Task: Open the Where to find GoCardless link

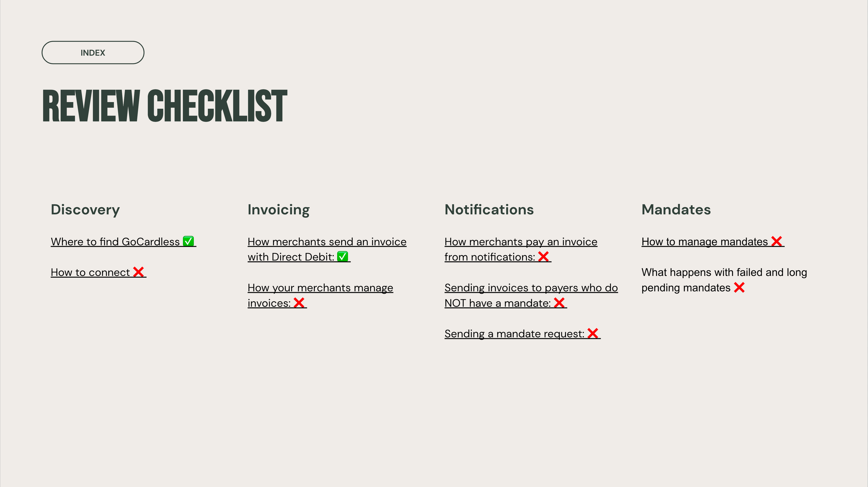Action: point(123,242)
